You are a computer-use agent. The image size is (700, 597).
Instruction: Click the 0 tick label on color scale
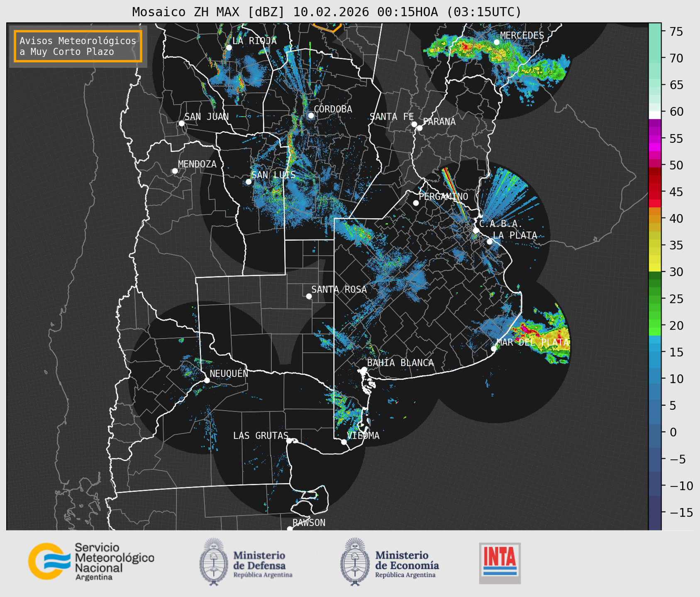(672, 432)
